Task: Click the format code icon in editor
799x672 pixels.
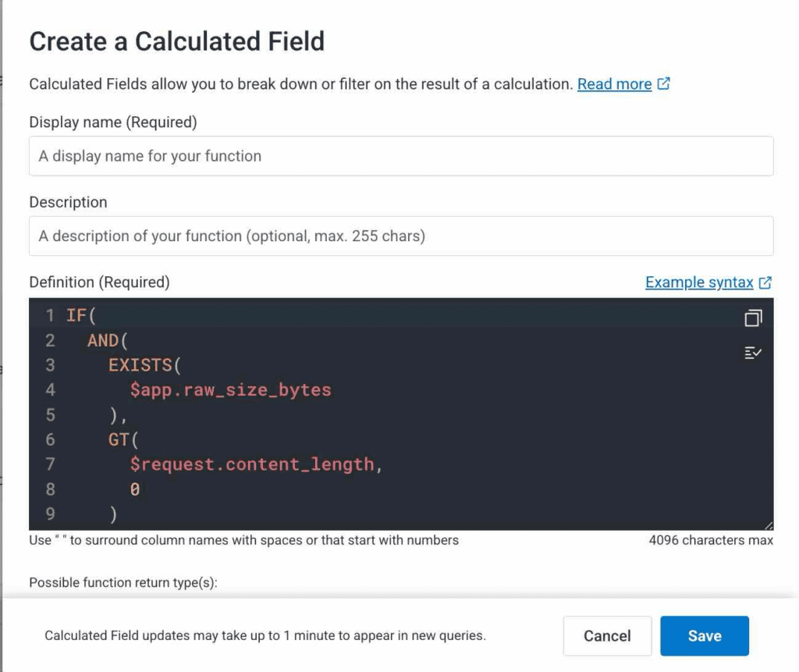Action: tap(753, 353)
